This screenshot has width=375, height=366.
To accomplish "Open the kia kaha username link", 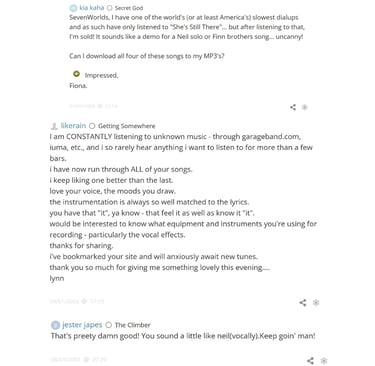I will coord(92,8).
